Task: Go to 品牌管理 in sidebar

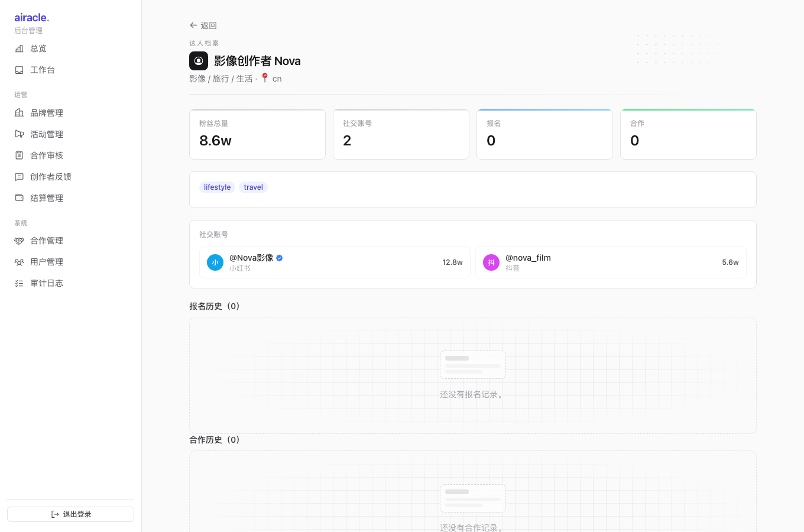Action: [70, 113]
